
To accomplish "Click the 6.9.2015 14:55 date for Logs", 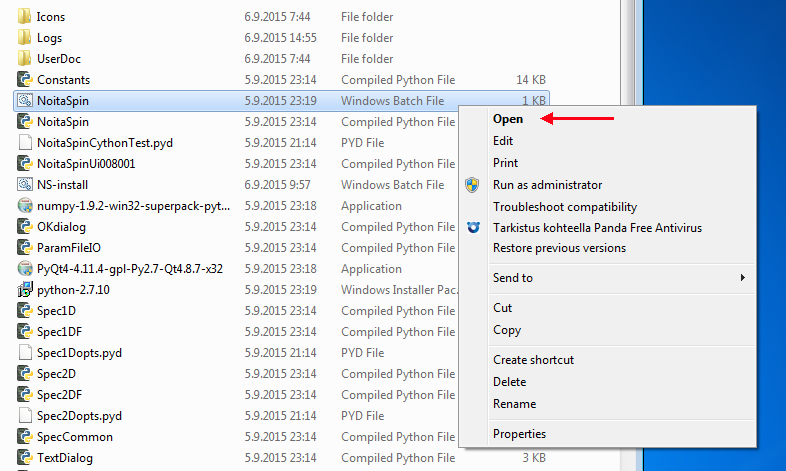I will point(280,38).
